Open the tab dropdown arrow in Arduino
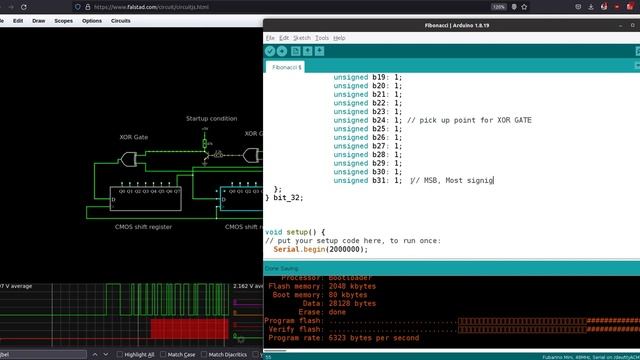640x360 pixels. 637,66
